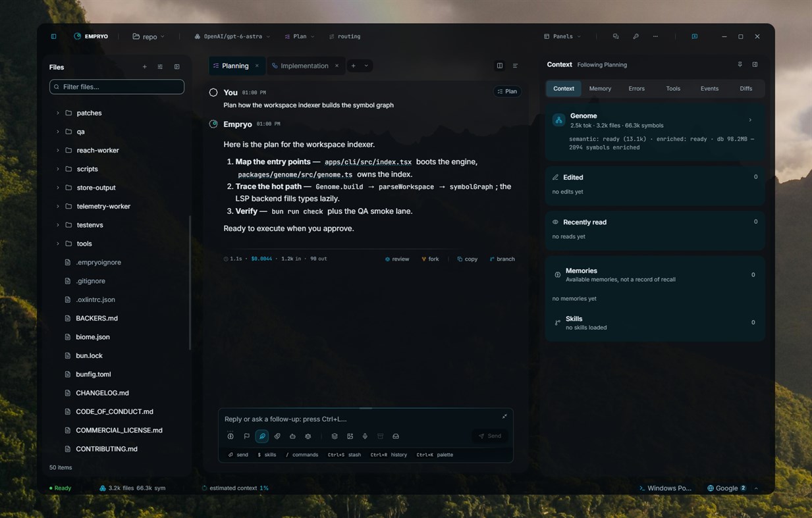Click the stacked layers icon in composer
The image size is (812, 518).
click(335, 436)
